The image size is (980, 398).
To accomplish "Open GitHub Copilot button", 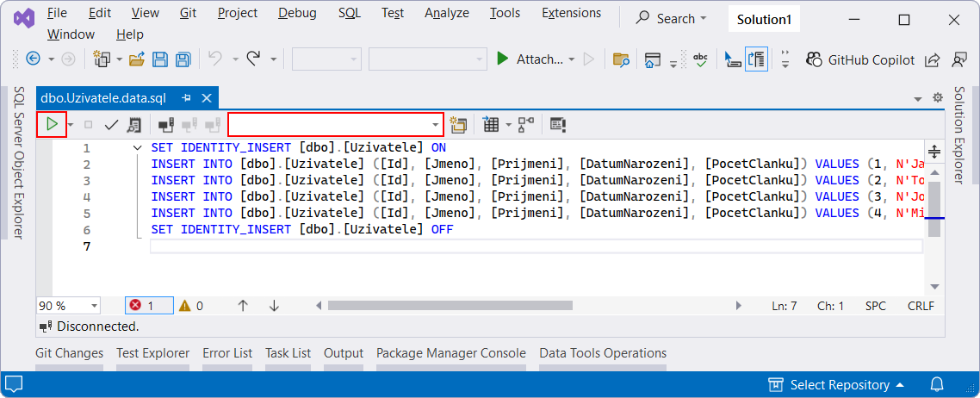I will click(x=860, y=59).
